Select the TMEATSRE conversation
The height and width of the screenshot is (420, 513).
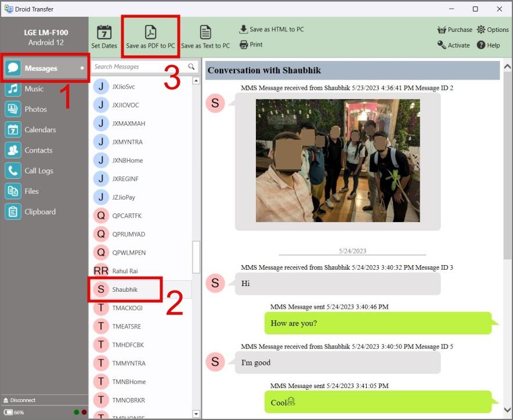click(x=140, y=327)
